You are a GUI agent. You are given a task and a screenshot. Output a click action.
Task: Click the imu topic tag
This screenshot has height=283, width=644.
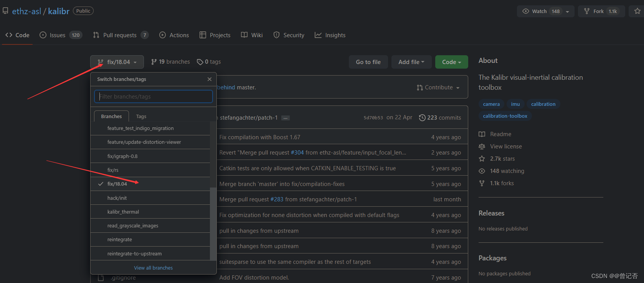(515, 104)
